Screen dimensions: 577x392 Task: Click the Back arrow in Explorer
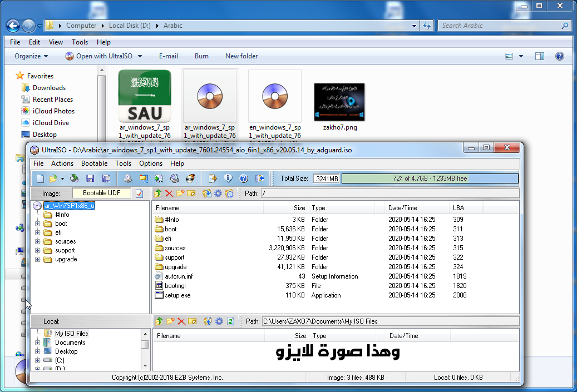point(13,26)
